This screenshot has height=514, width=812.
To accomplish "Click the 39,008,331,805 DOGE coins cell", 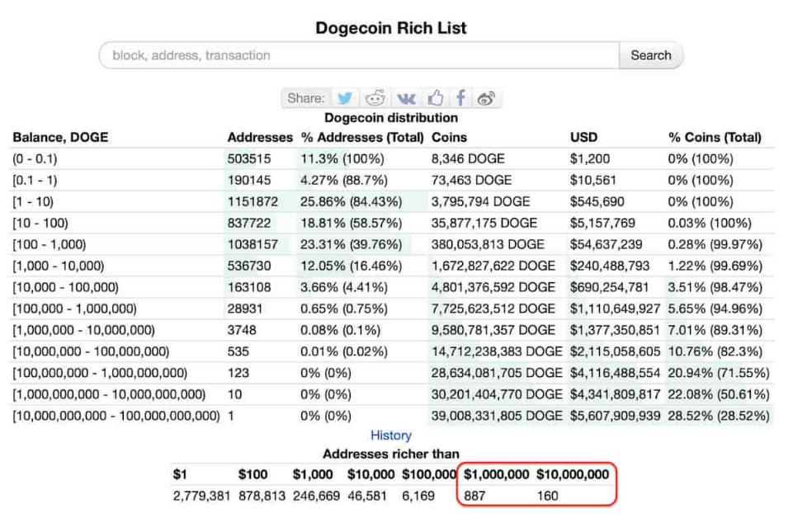I will click(497, 416).
